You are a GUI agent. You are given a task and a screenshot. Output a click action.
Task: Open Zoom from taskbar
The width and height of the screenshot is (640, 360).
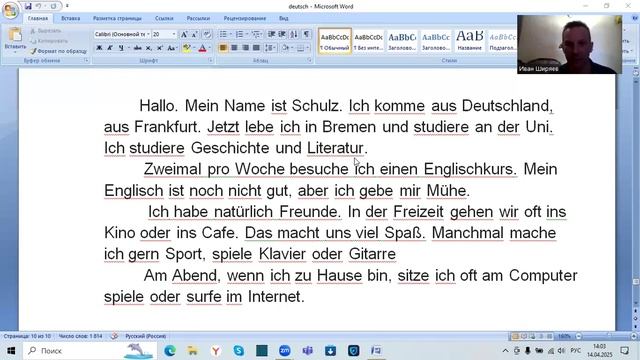(x=285, y=351)
